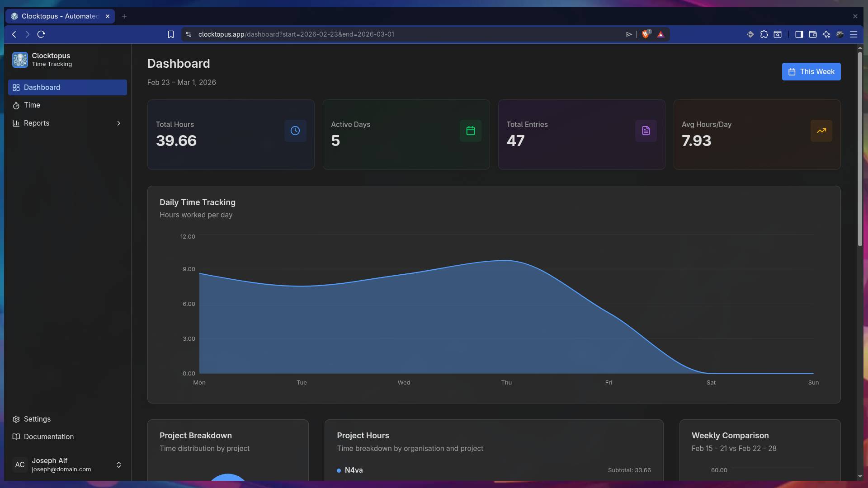Screen dimensions: 868x488
Task: Open Settings via the gear icon
Action: pos(16,419)
